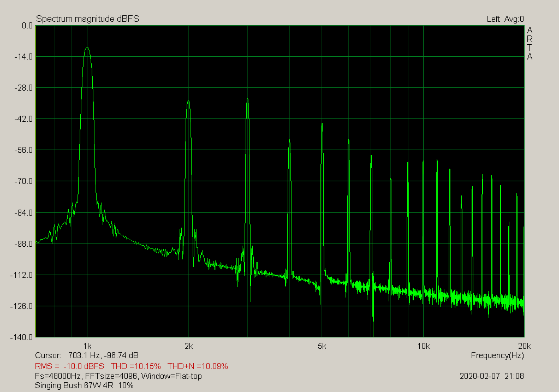This screenshot has height=392, width=559.
Task: Click the 'THD =10.15%' readout
Action: 136,366
